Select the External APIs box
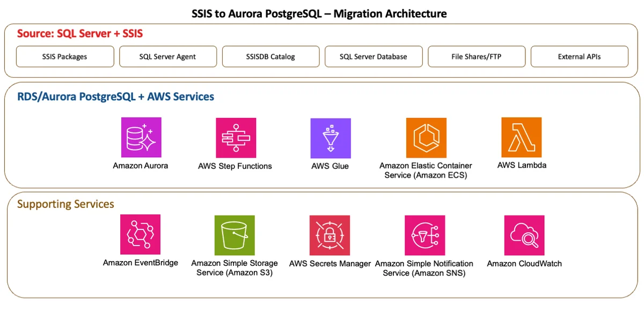644x312 pixels. tap(580, 56)
